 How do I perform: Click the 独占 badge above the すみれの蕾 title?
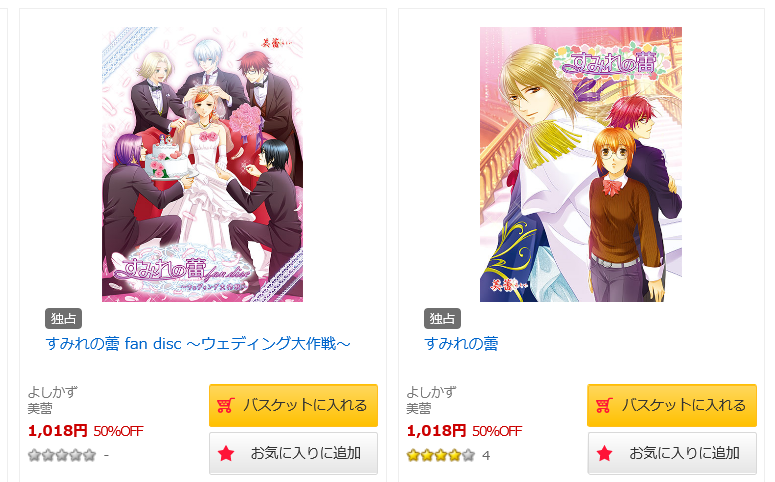(442, 318)
